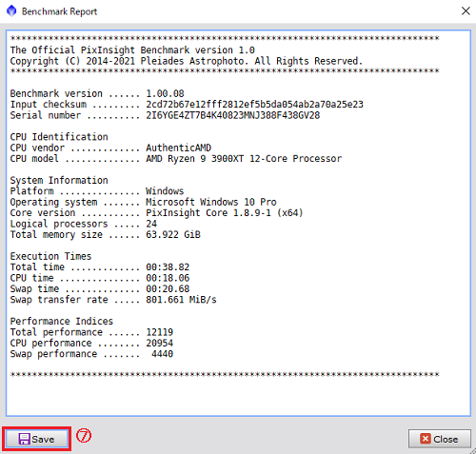
Task: Click the Input checksum value 2cd72b67e12...
Action: point(254,105)
